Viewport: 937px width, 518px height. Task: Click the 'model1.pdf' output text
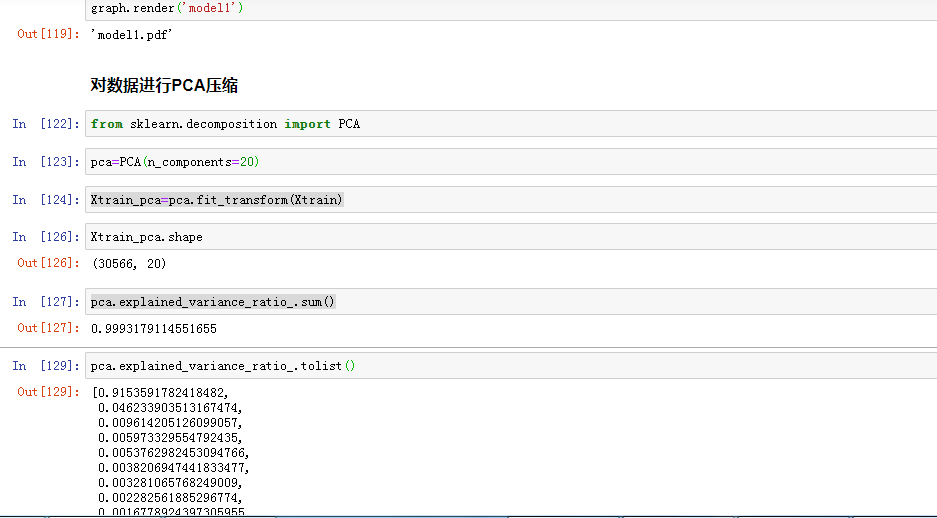[x=127, y=34]
